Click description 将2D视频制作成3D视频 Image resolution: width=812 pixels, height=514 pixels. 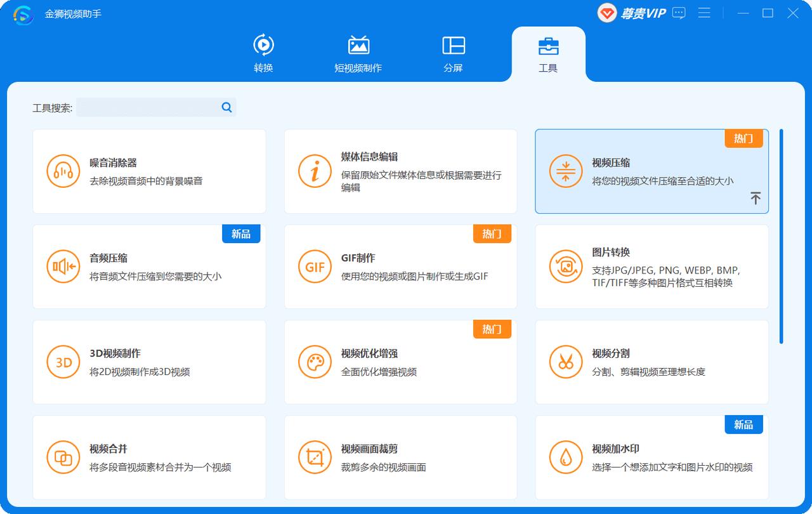(140, 372)
